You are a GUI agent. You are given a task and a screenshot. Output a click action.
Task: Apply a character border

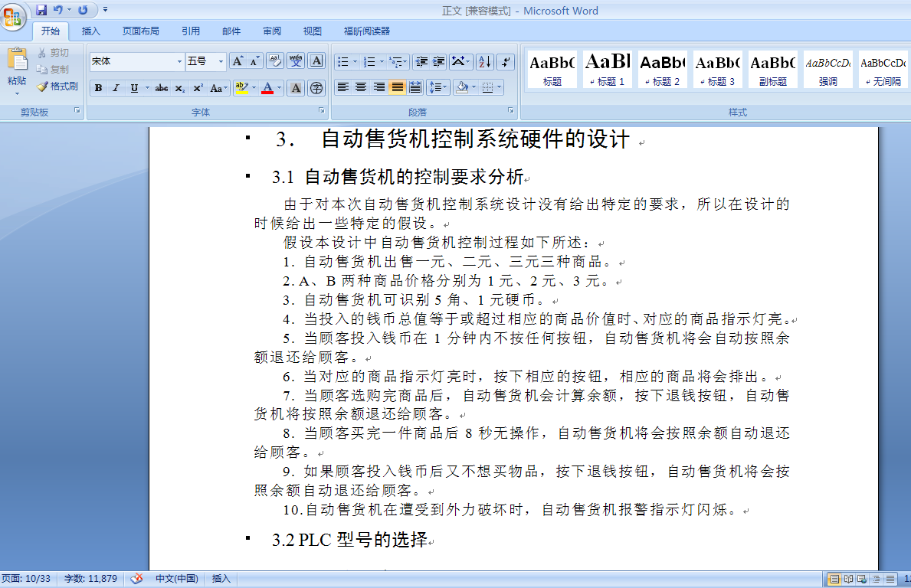[316, 61]
